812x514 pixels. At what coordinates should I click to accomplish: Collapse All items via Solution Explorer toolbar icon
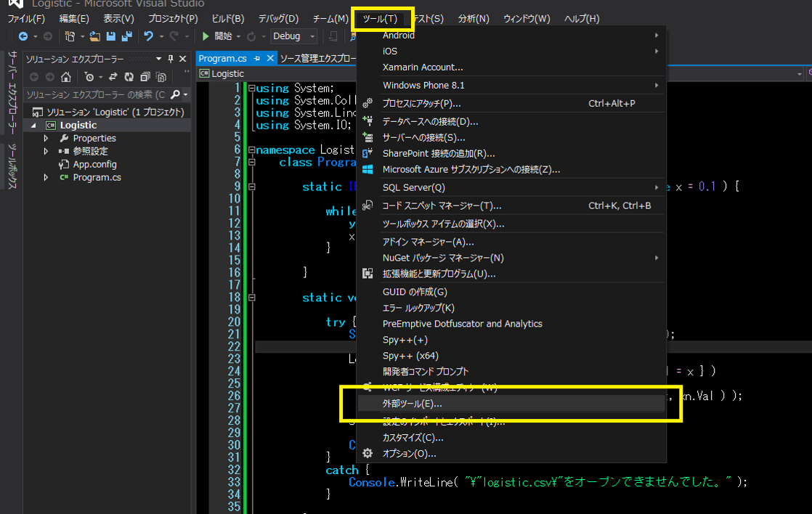coord(145,77)
